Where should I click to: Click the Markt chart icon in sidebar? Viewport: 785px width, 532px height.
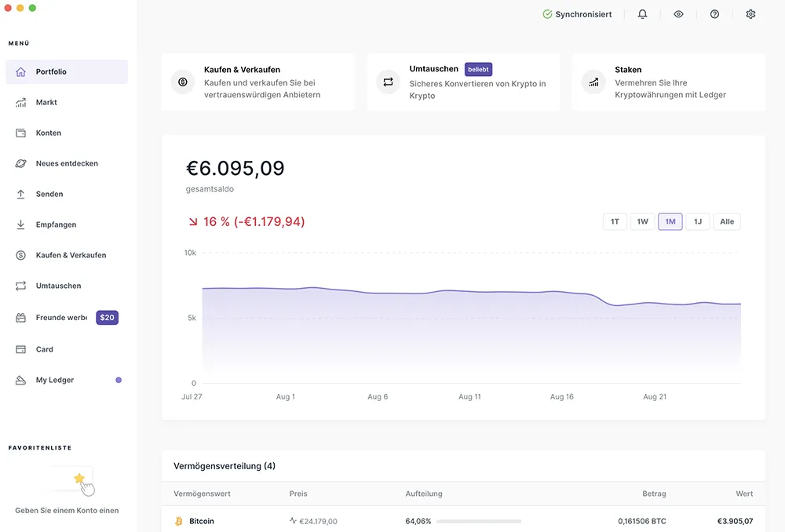coord(20,102)
